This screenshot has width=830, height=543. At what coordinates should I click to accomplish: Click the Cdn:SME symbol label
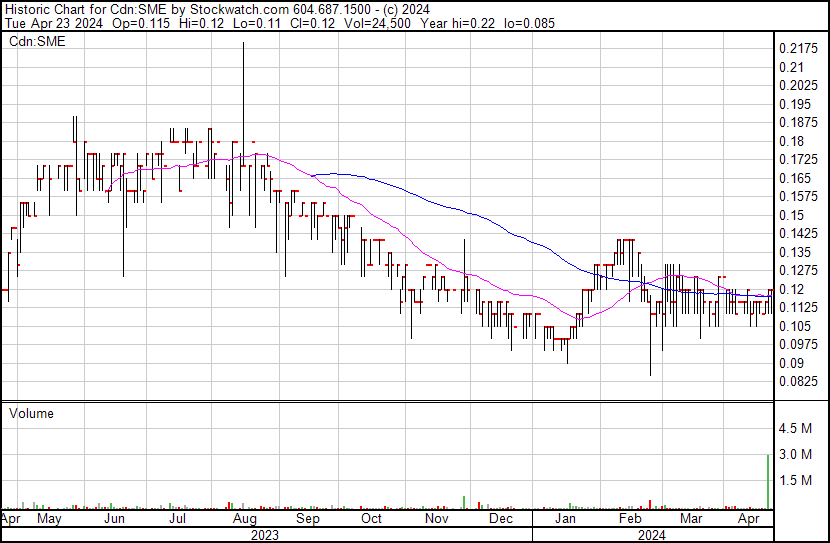tap(37, 41)
